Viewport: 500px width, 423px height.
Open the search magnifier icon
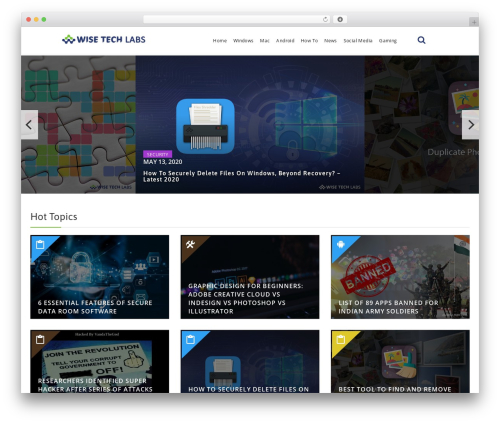(x=421, y=40)
